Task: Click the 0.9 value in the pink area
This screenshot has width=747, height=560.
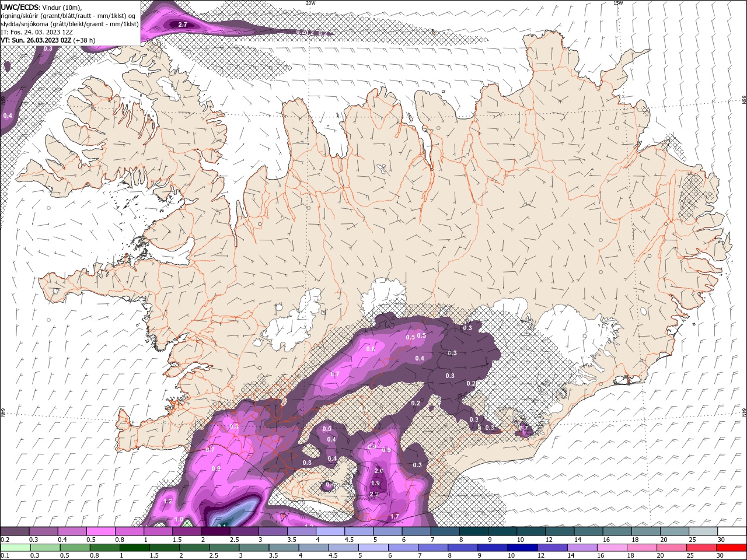Action: pyautogui.click(x=386, y=450)
